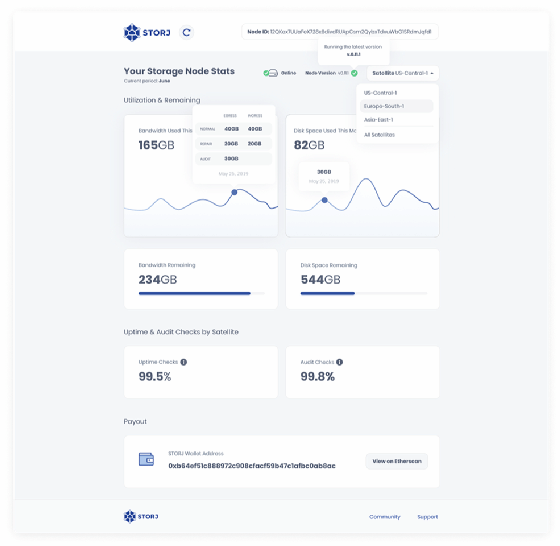This screenshot has width=560, height=546.
Task: Open the Community link in footer
Action: pyautogui.click(x=385, y=517)
